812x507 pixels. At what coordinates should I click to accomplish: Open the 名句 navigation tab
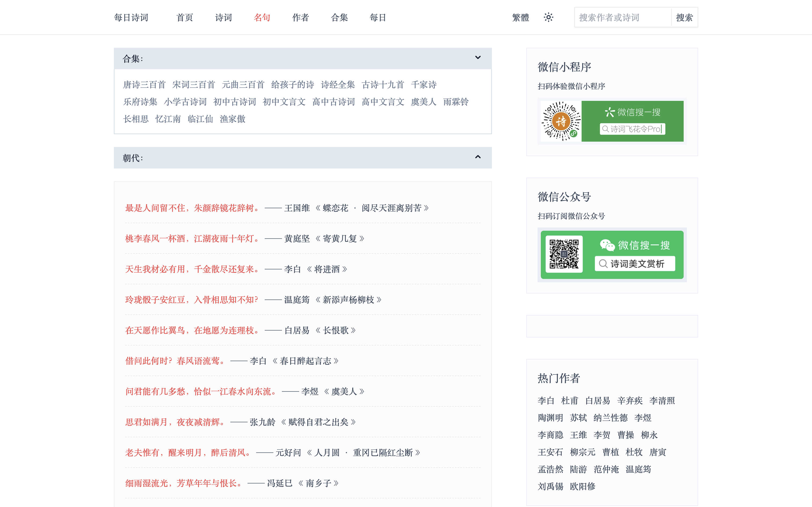click(x=262, y=17)
